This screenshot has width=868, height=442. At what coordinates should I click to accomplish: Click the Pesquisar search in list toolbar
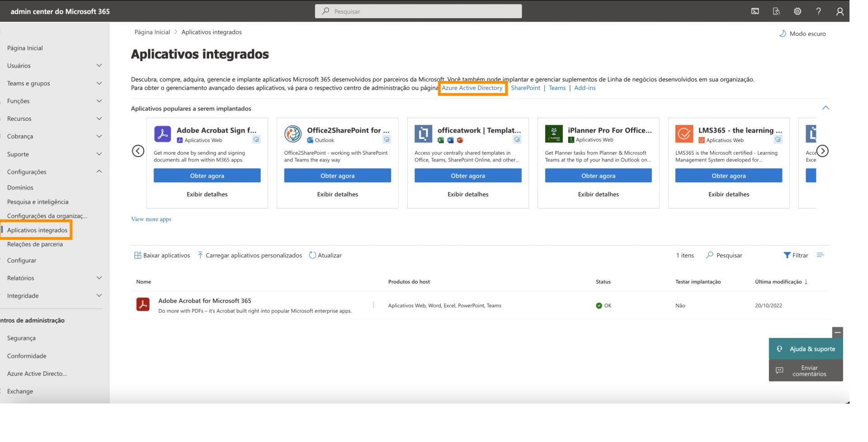pos(724,255)
